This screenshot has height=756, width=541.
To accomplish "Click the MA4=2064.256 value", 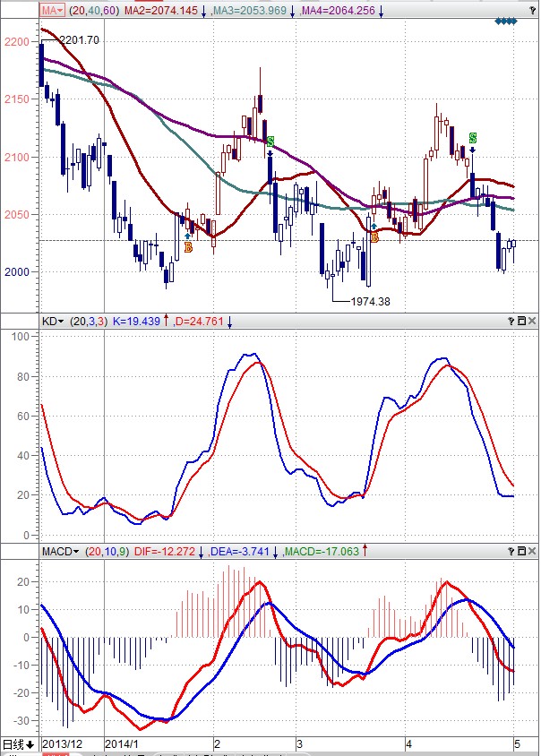I will [x=338, y=10].
